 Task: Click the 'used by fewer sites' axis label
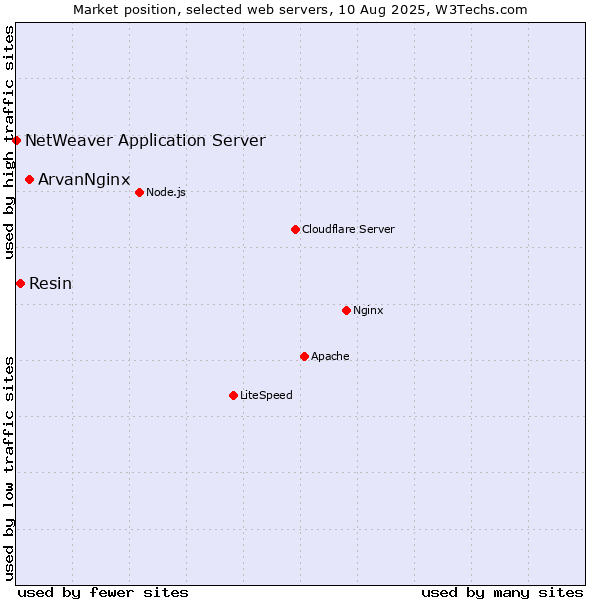pyautogui.click(x=103, y=593)
